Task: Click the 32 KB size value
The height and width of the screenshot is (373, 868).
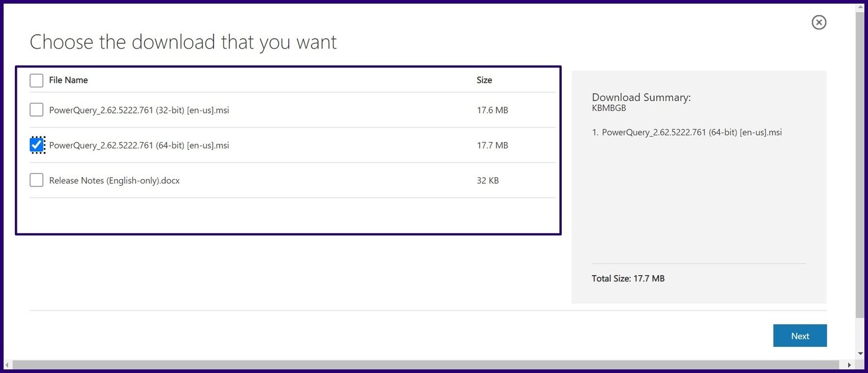Action: pos(488,181)
